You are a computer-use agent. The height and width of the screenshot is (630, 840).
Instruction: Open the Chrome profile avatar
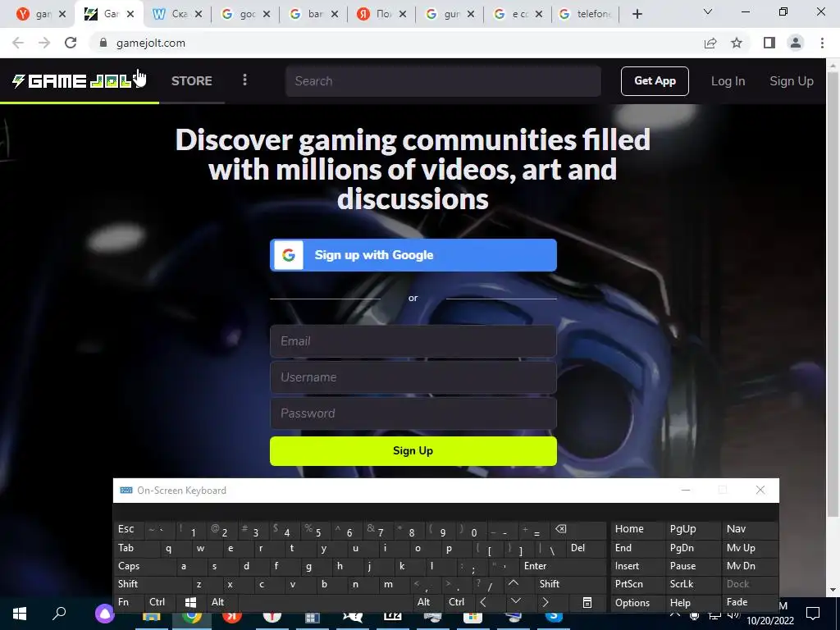coord(796,43)
